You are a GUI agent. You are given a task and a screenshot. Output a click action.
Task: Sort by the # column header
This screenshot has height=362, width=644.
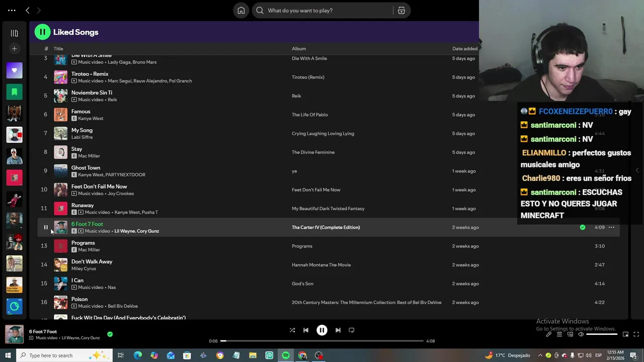46,49
